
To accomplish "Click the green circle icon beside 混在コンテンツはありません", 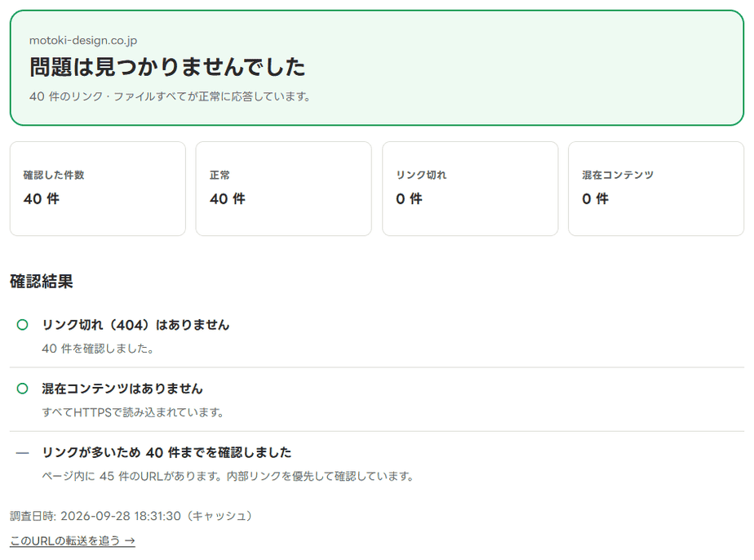I will (x=22, y=389).
